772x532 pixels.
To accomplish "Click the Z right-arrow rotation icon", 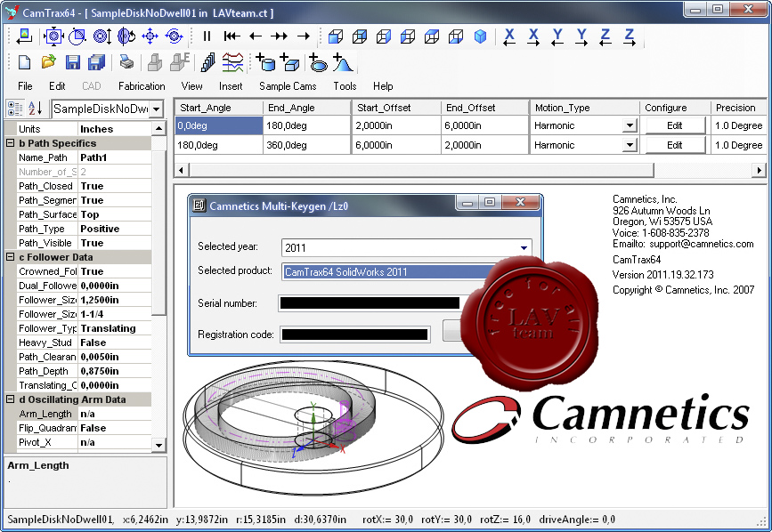I will 630,36.
